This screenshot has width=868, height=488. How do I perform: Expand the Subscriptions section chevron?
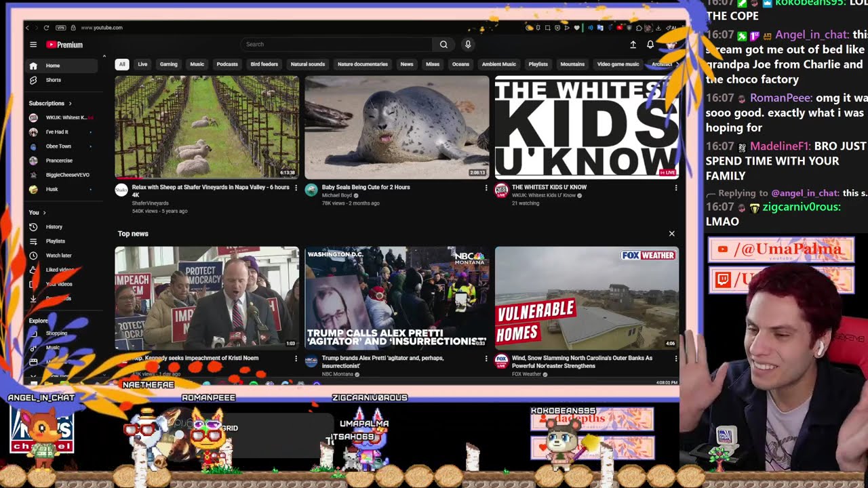click(x=70, y=104)
